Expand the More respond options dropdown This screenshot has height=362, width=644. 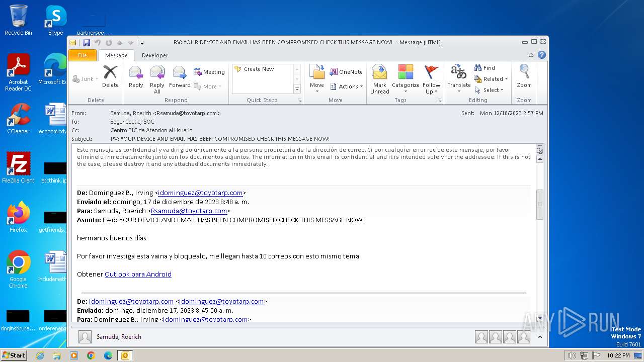coord(220,86)
